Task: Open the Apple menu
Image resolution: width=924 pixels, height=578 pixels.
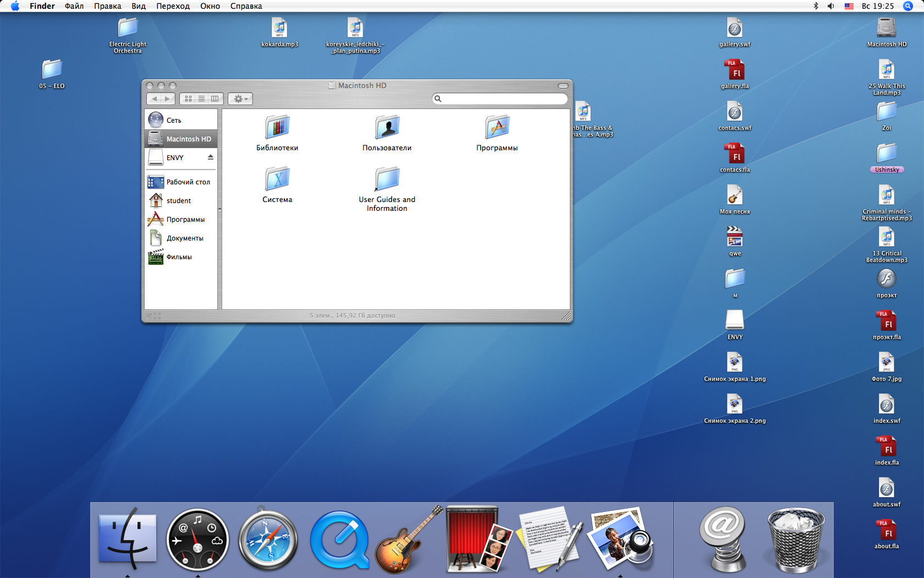Action: coord(15,6)
